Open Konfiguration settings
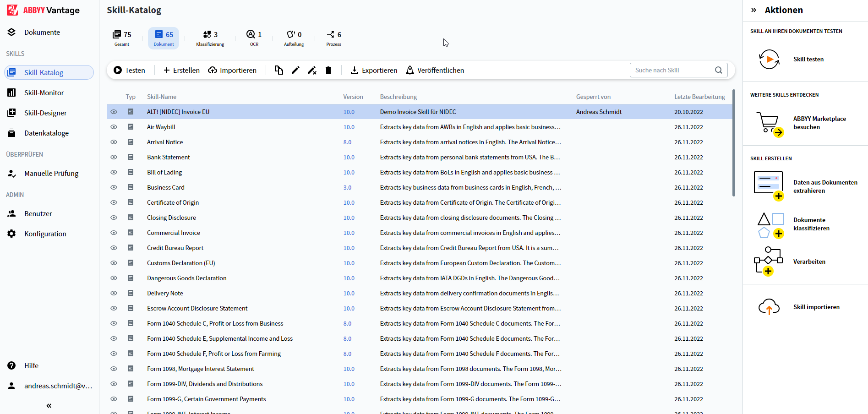This screenshot has width=868, height=414. tap(37, 234)
